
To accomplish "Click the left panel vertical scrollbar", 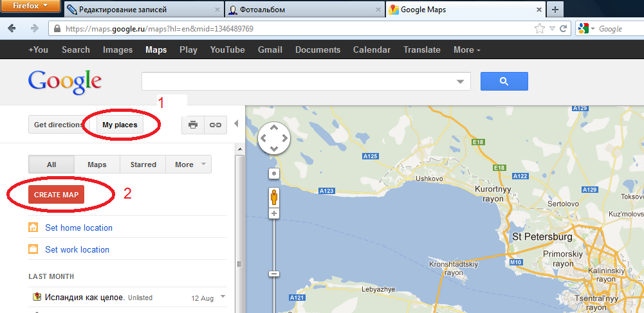I will 239,234.
